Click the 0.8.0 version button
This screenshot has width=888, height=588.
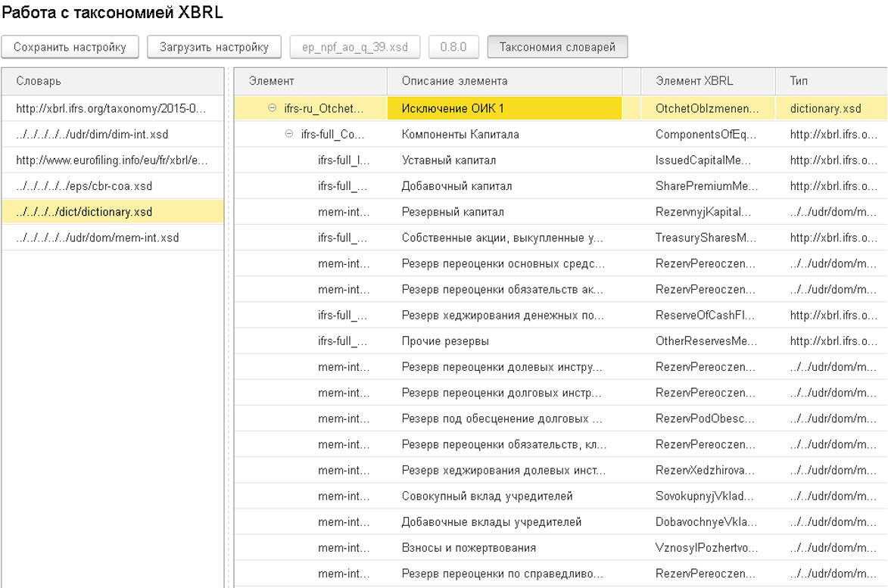[x=453, y=47]
